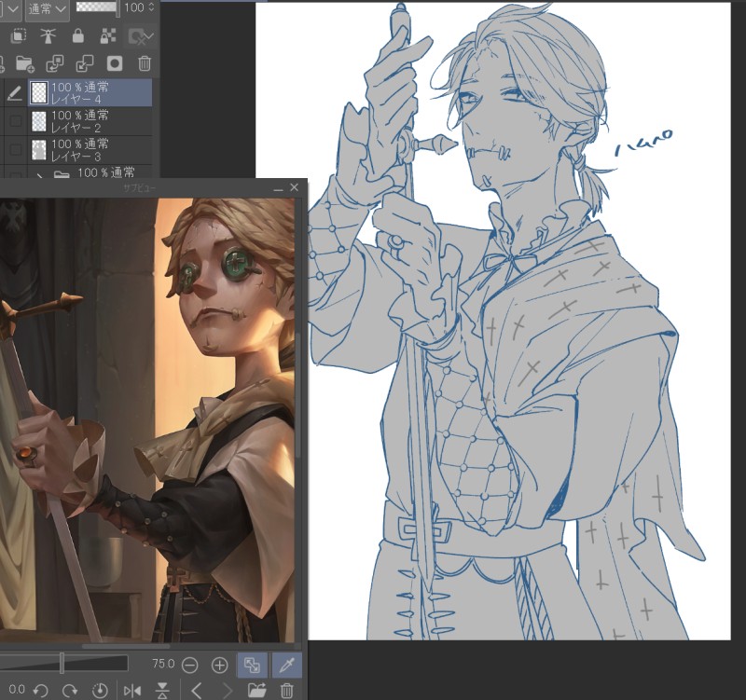Click the レイヤー 3 layer thumbnail
This screenshot has height=700, width=746.
point(38,150)
